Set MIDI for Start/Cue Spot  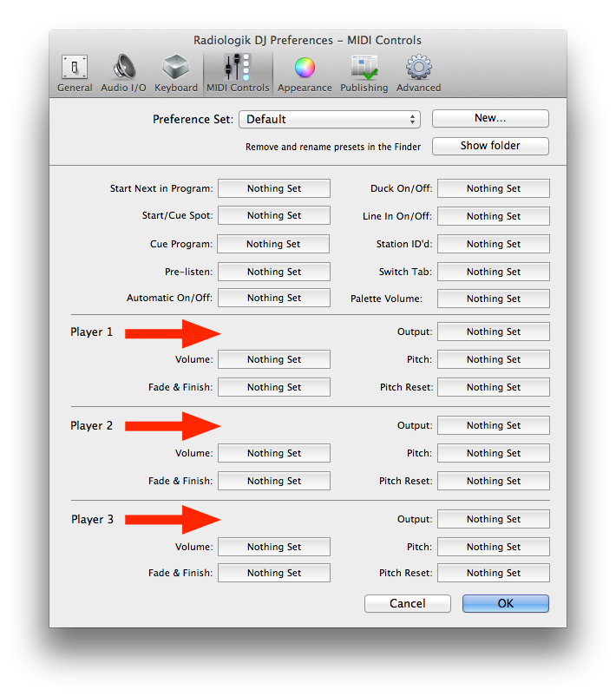[274, 215]
